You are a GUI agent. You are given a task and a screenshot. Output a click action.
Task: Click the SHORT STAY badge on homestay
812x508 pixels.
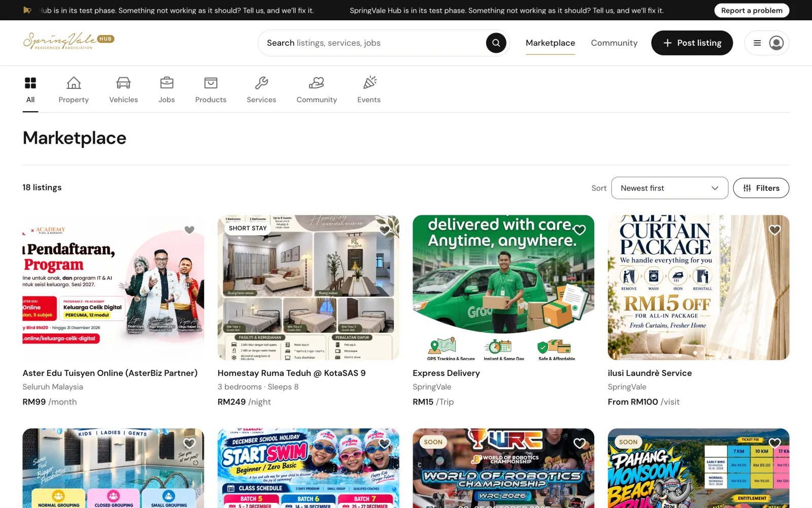pyautogui.click(x=248, y=228)
